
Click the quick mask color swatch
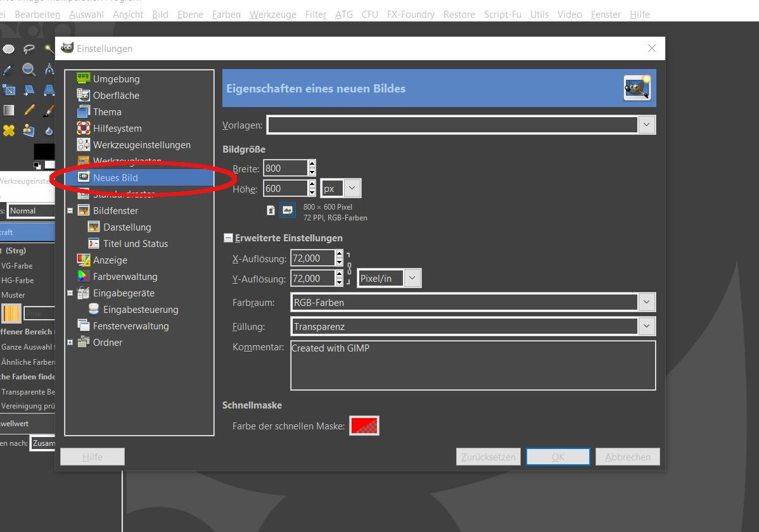tap(364, 426)
